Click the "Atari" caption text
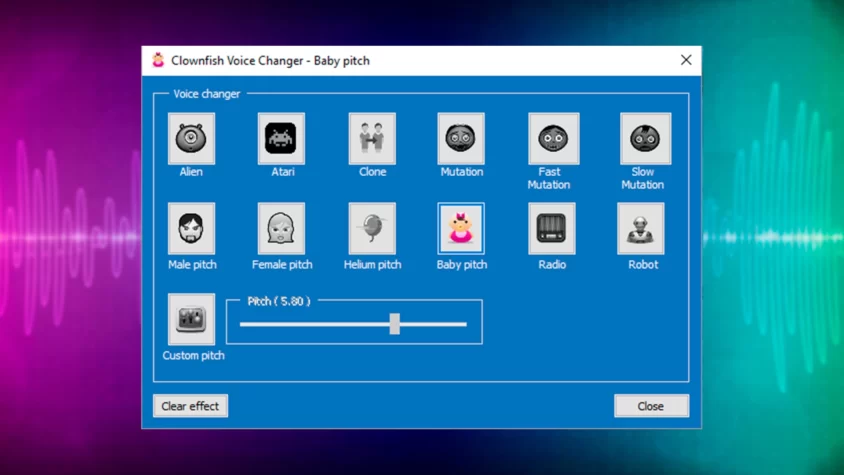This screenshot has height=475, width=844. (x=283, y=172)
